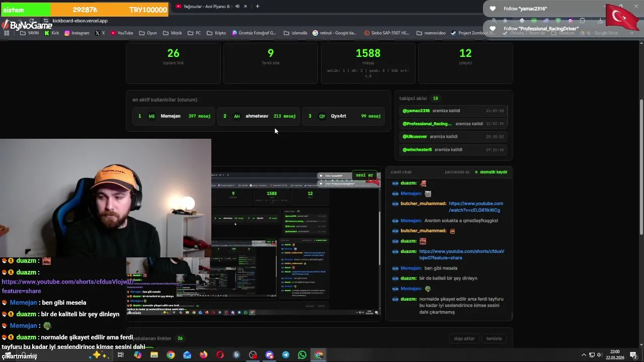This screenshot has width=644, height=362.
Task: Click the 1588 mesaj stat card
Action: click(368, 63)
